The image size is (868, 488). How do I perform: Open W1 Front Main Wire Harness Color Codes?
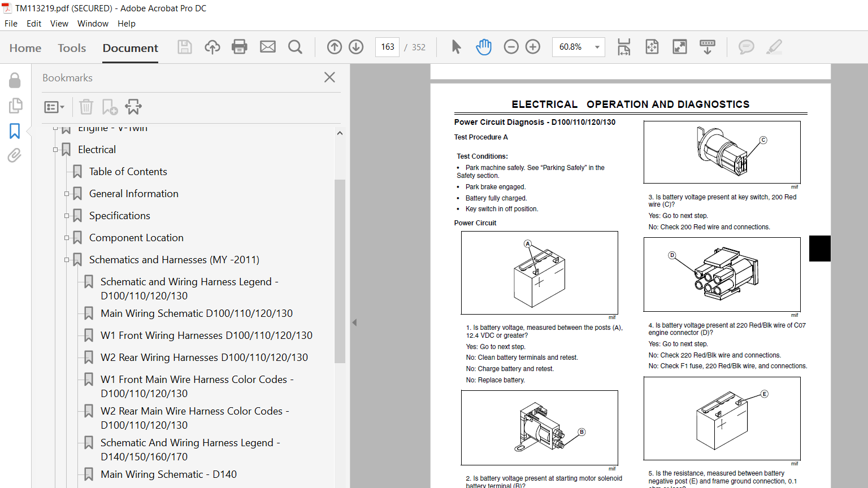coord(197,386)
